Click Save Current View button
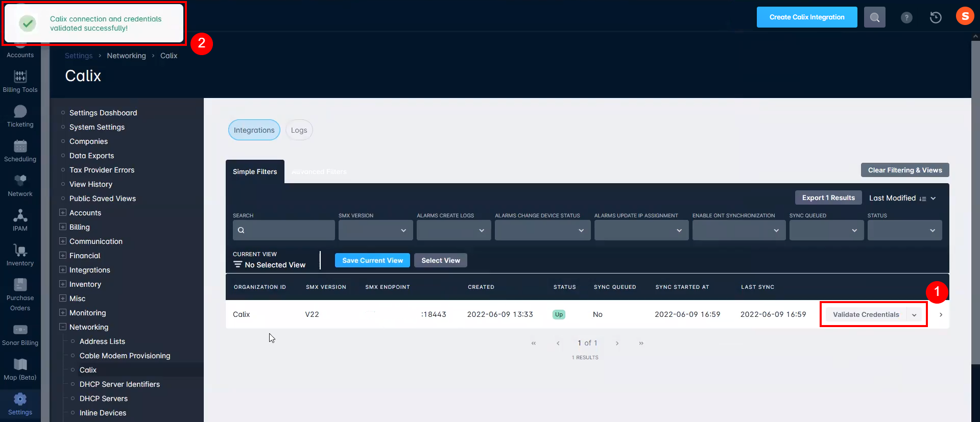Screen dimensions: 980x422 [372, 260]
